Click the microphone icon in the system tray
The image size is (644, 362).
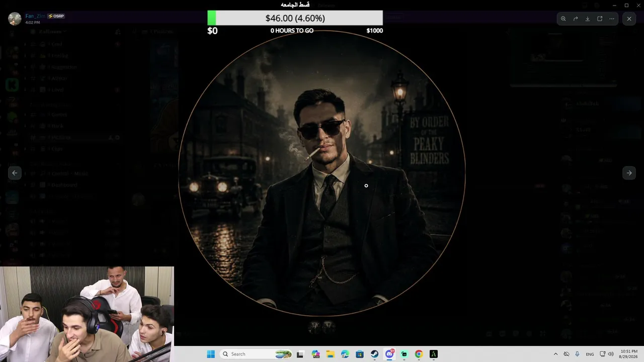(577, 354)
